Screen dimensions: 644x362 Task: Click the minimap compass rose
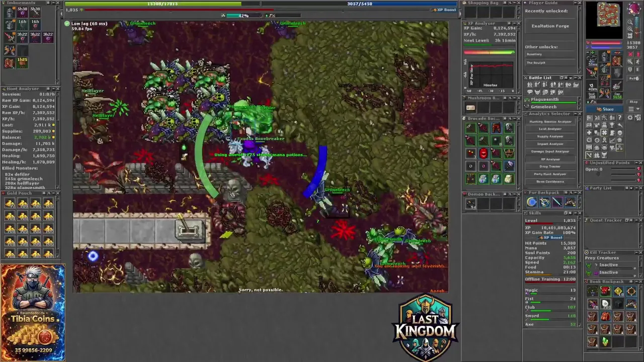click(634, 9)
